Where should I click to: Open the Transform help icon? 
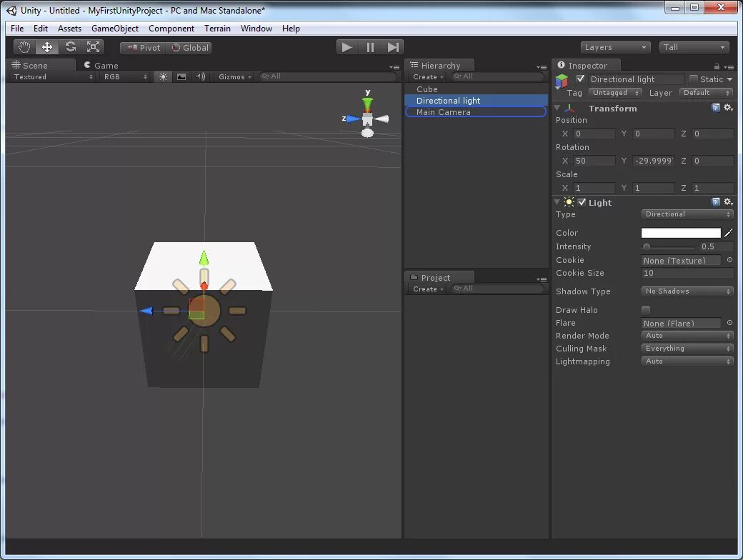[716, 108]
